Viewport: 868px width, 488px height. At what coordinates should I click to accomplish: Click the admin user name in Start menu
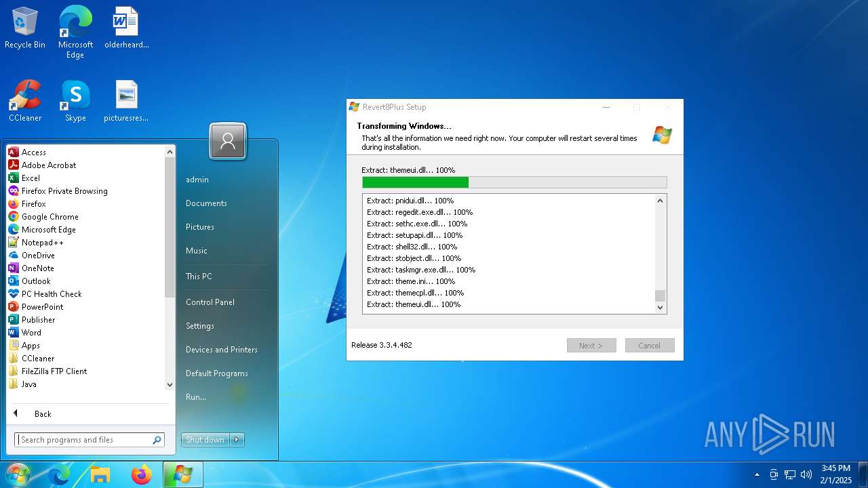197,180
